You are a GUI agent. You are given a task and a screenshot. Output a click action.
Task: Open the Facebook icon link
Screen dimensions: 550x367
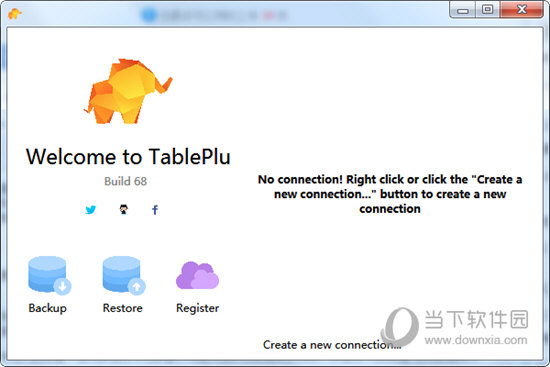(155, 210)
